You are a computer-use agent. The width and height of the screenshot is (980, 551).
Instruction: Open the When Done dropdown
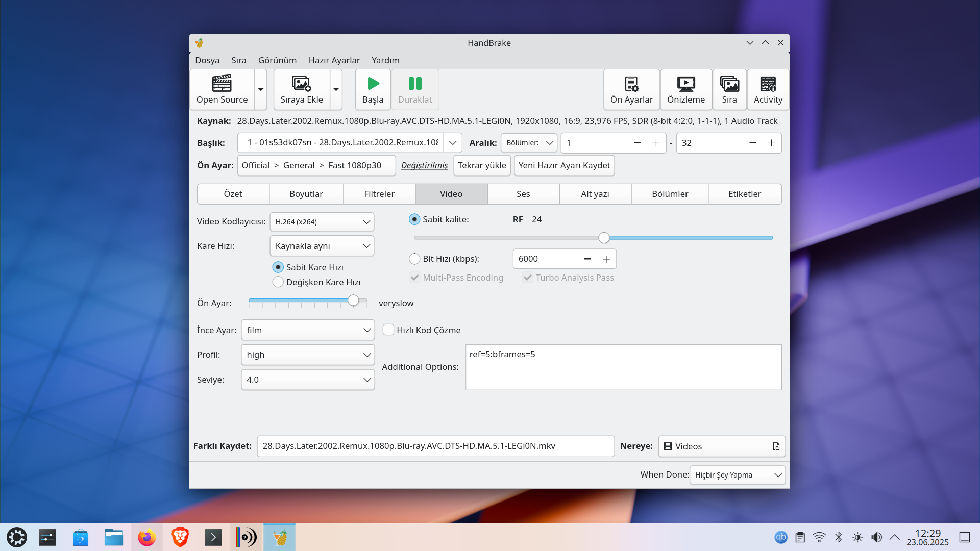(x=737, y=475)
